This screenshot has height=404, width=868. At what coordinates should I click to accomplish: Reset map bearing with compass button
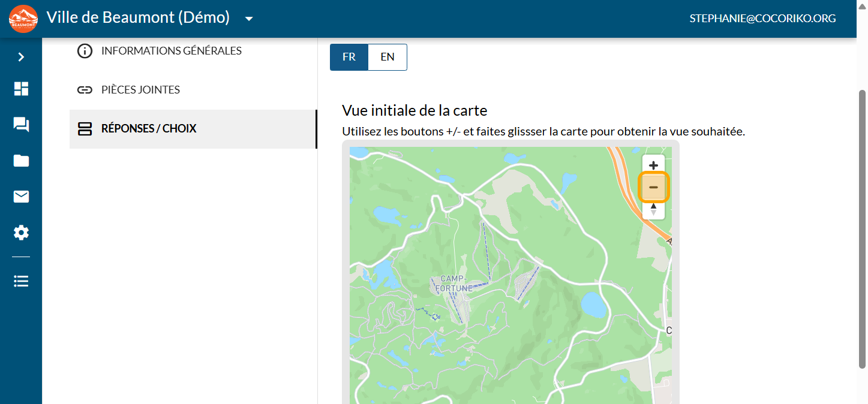coord(653,209)
